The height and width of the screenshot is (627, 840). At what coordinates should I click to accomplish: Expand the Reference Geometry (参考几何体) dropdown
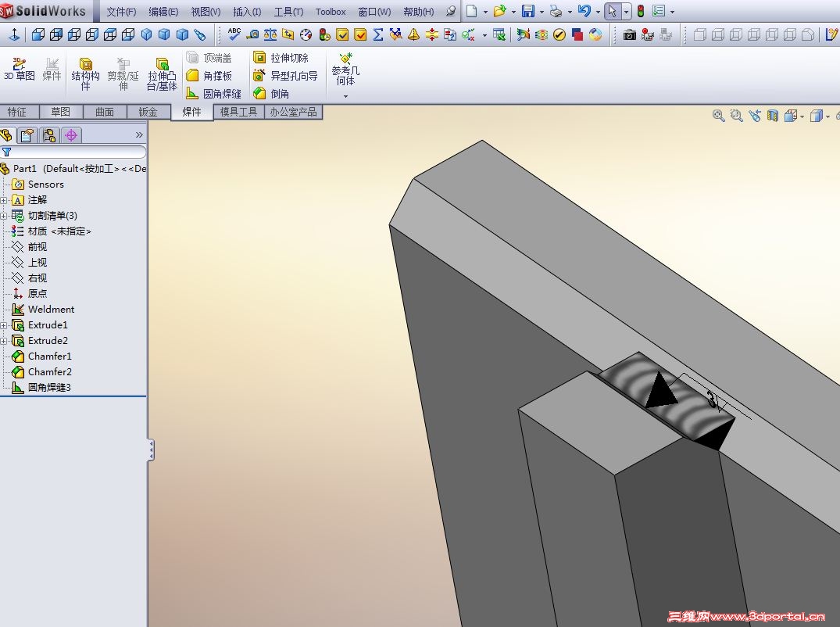[x=345, y=96]
